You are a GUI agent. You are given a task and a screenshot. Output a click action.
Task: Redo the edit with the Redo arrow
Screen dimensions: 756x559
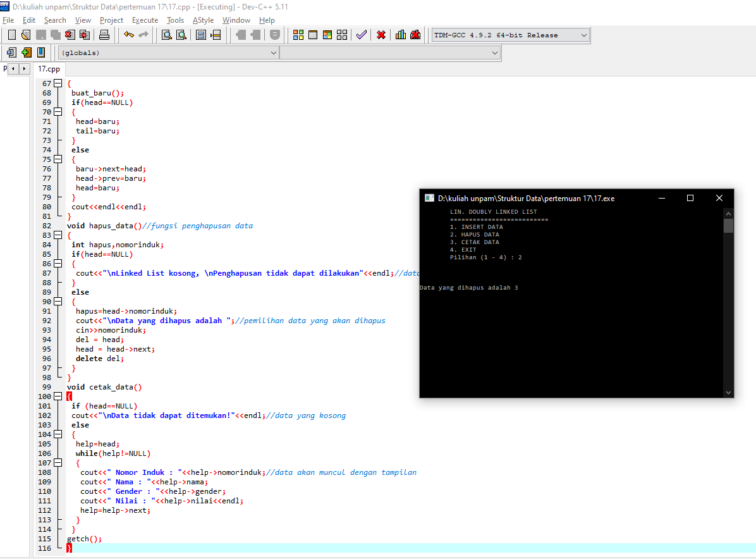coord(143,35)
